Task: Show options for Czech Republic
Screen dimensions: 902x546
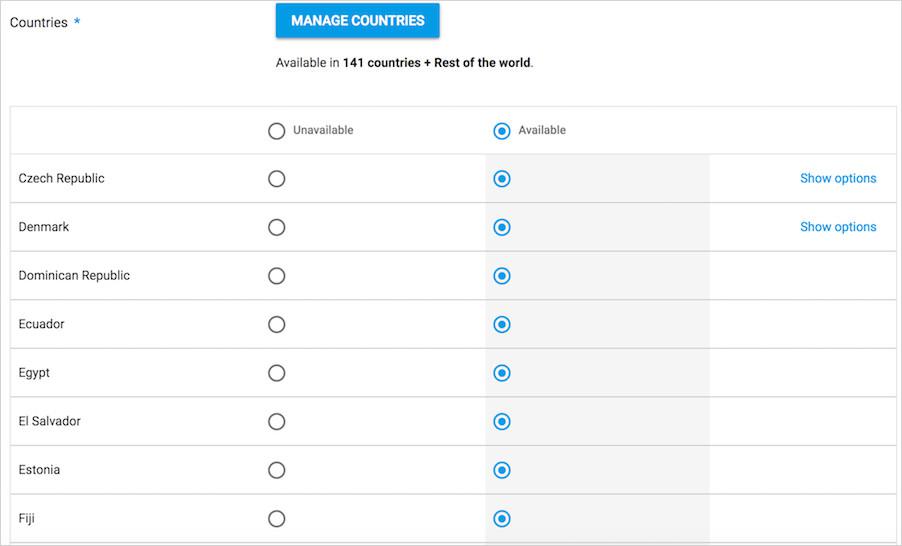Action: pos(838,178)
